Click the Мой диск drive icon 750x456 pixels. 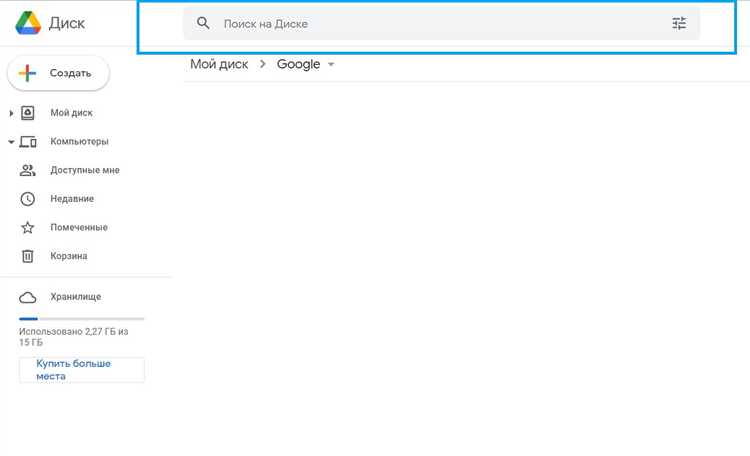click(28, 113)
